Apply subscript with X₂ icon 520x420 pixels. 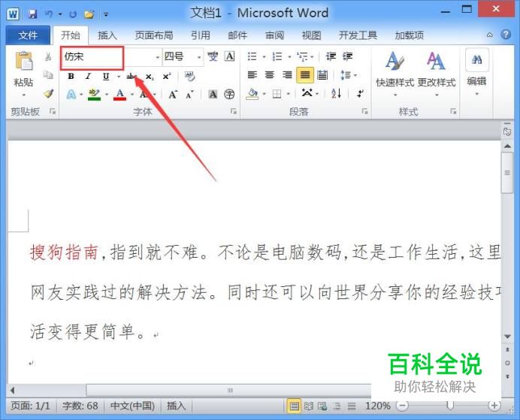[150, 77]
